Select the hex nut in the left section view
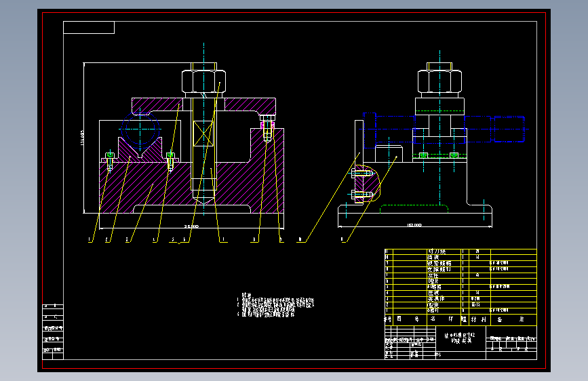 pos(203,81)
